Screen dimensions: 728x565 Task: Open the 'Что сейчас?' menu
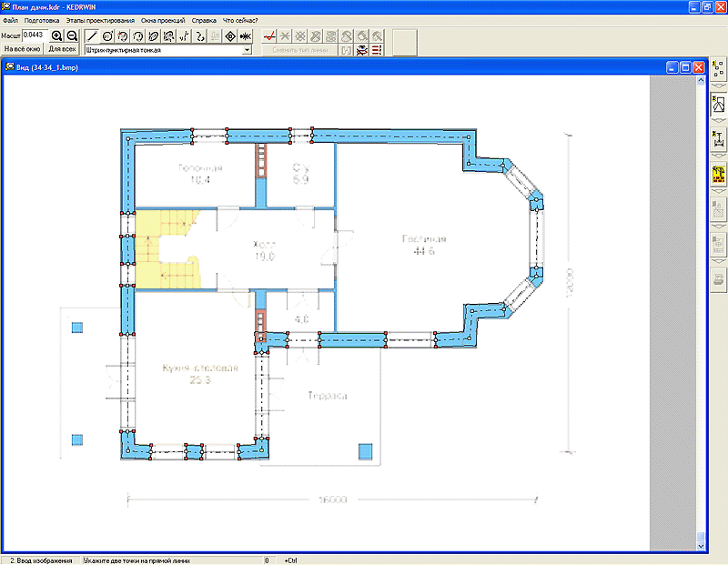coord(240,20)
